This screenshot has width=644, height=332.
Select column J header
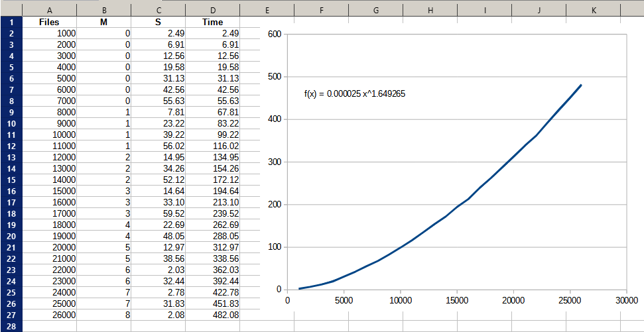pyautogui.click(x=539, y=10)
